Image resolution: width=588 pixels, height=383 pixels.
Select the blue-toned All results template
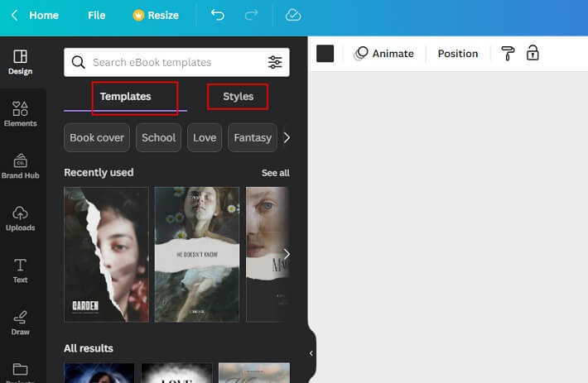(99, 373)
